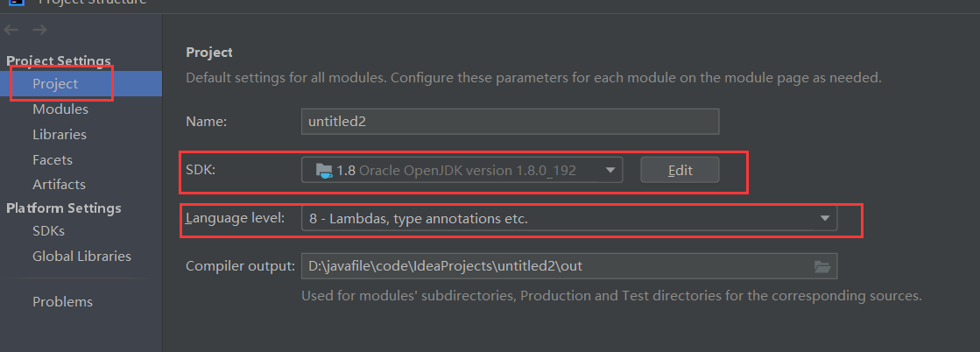This screenshot has width=980, height=352.
Task: Click the project Name text field
Action: [x=510, y=122]
